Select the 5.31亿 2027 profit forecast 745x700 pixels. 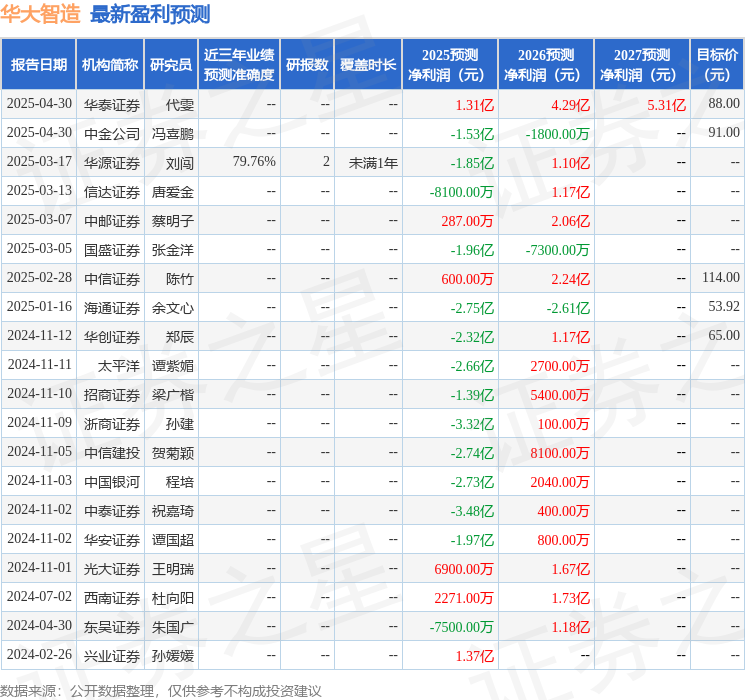point(666,104)
